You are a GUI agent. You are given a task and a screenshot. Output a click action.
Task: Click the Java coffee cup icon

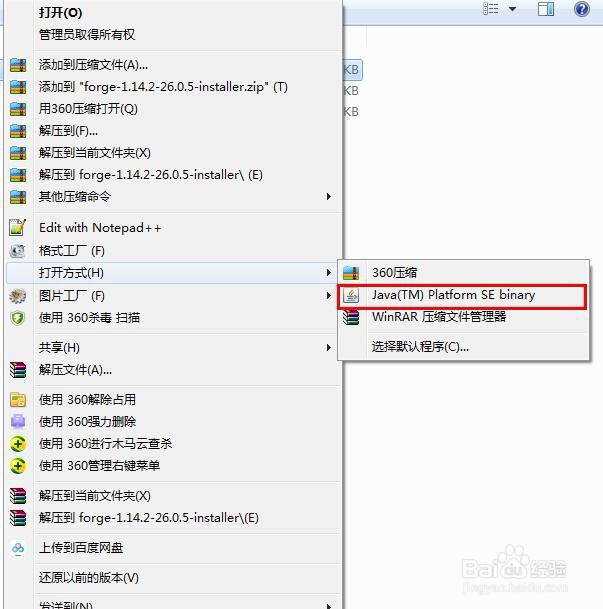(351, 296)
